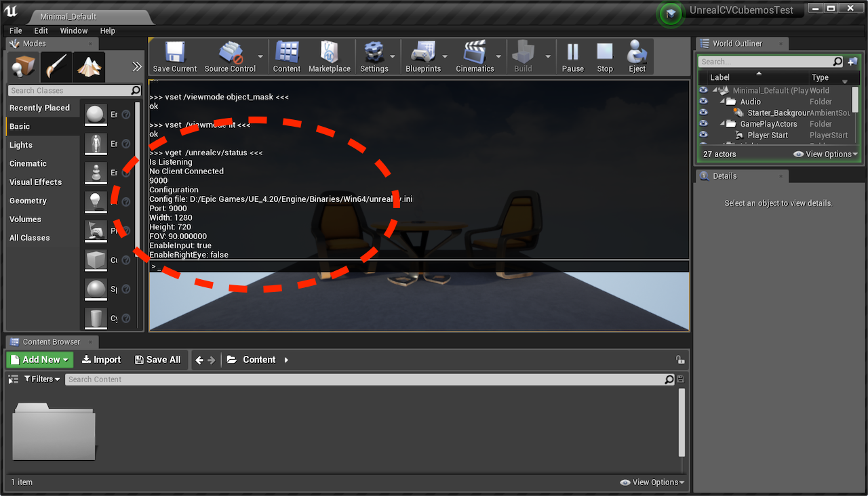Image resolution: width=868 pixels, height=496 pixels.
Task: Open the Settings dropdown arrow
Action: [392, 57]
